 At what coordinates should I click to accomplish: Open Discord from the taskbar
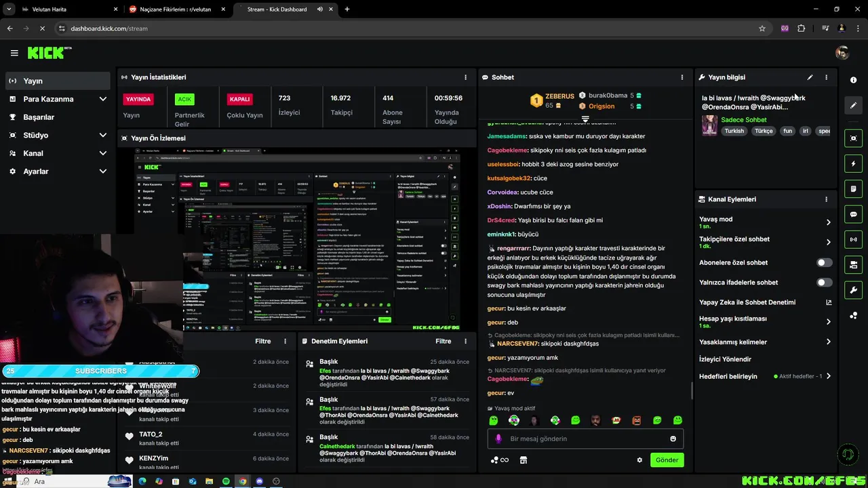coord(259,481)
